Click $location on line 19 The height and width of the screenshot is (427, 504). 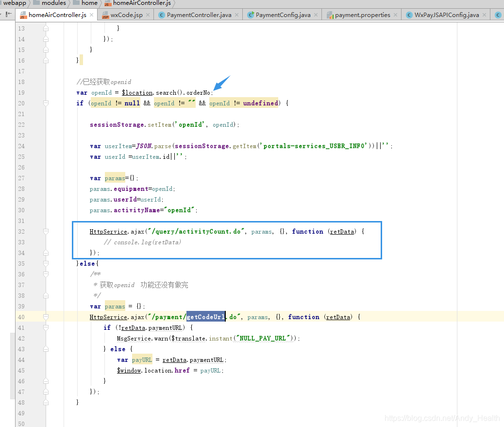tap(137, 93)
